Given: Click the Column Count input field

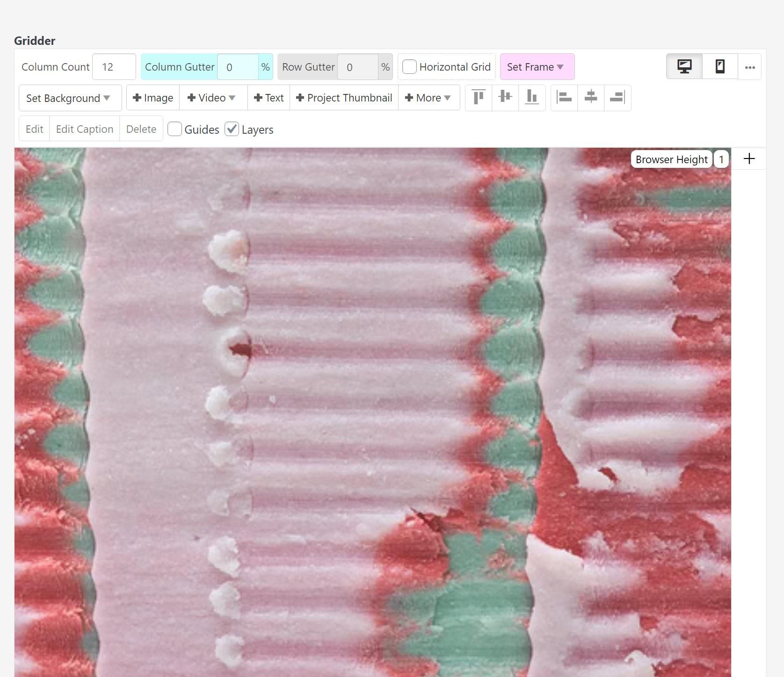Looking at the screenshot, I should 114,67.
